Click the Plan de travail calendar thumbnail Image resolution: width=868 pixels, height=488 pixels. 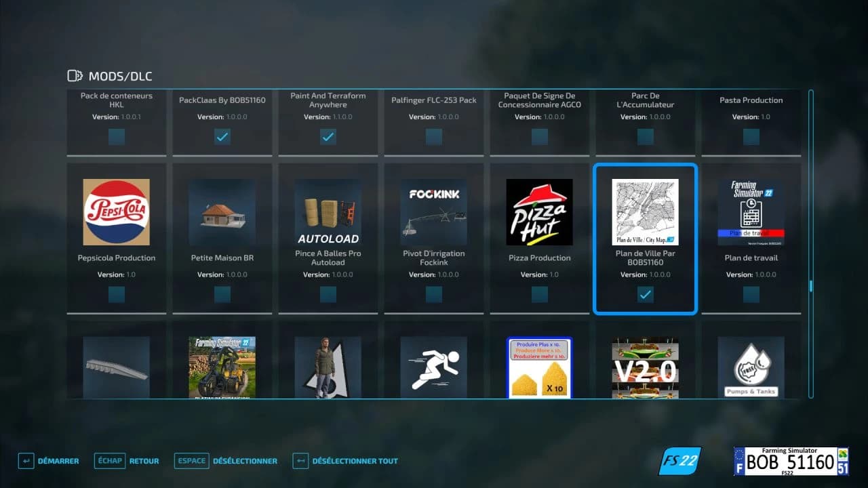coord(751,212)
